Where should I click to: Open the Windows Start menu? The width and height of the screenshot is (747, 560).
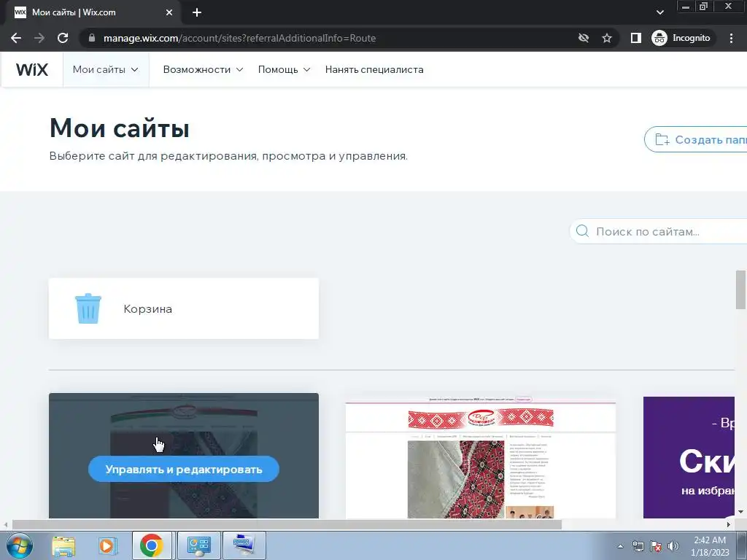(x=19, y=545)
